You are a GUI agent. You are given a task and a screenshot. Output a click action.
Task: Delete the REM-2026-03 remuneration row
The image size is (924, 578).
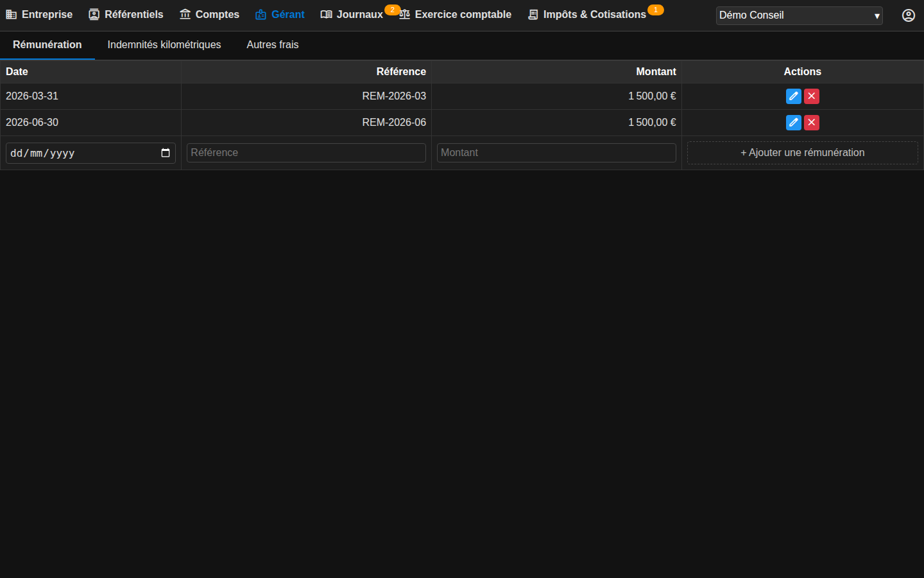[x=812, y=96]
